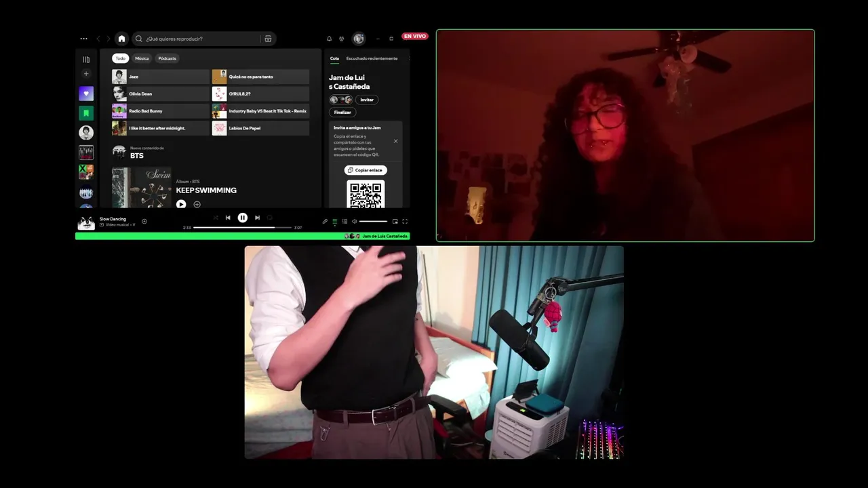Click the search field '¿Qué quieres reproducir?'
Screen dimensions: 868x488
click(203, 39)
